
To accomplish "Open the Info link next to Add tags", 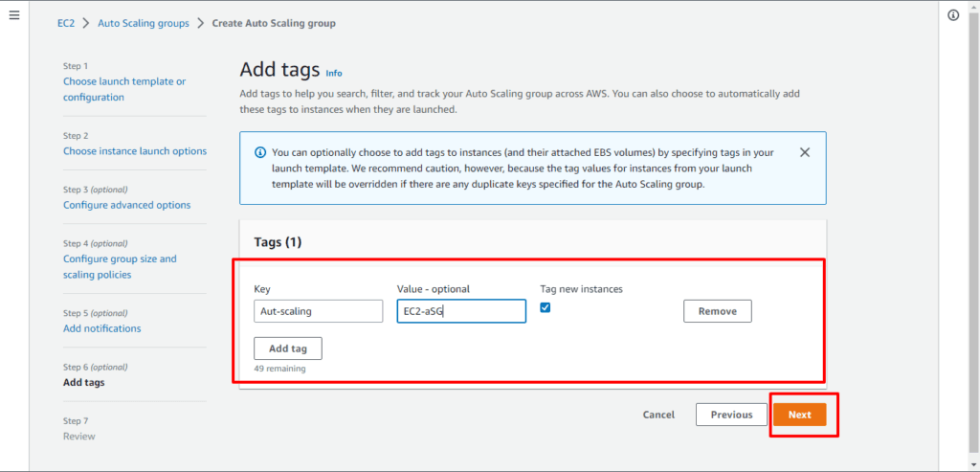I will click(333, 73).
